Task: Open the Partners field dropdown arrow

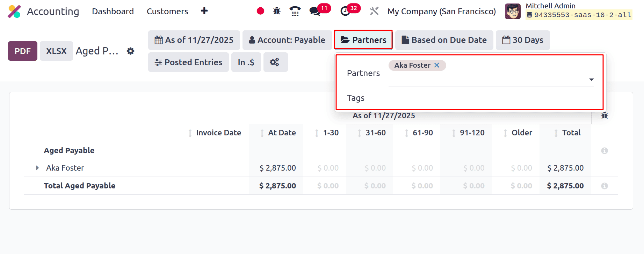Action: 591,80
